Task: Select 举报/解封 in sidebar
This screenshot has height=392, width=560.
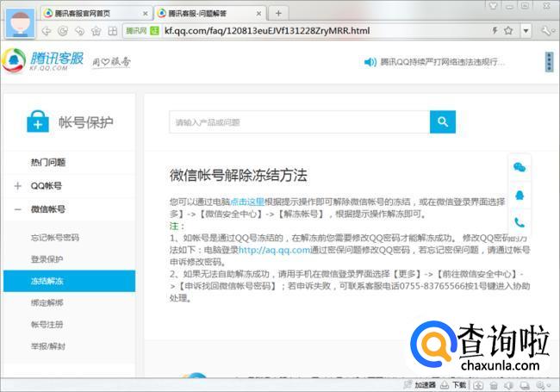Action: point(48,346)
